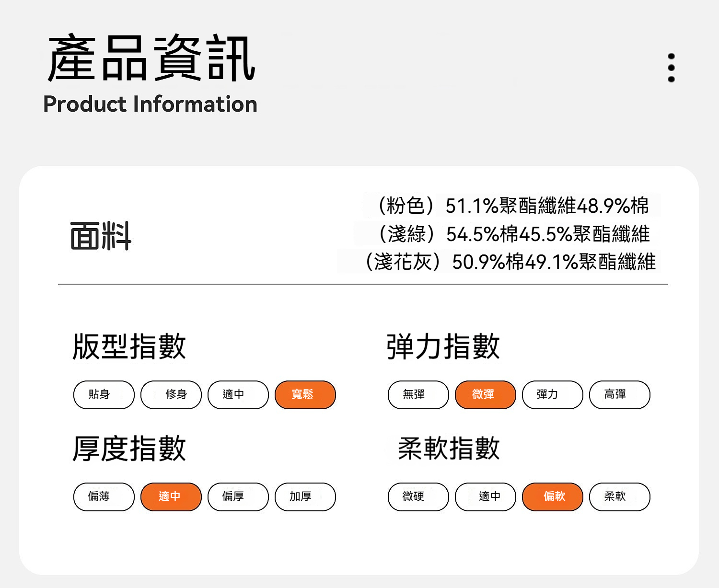The width and height of the screenshot is (719, 588).
Task: Click the highlighted 微彈 elasticity pill
Action: pyautogui.click(x=486, y=395)
